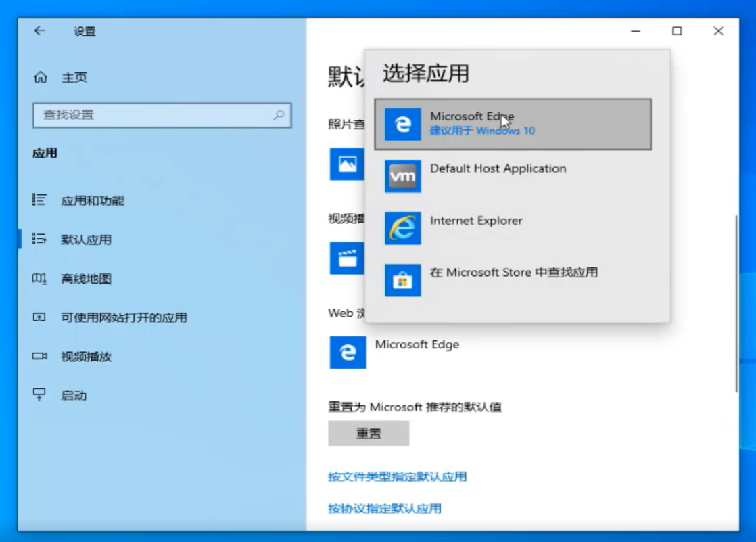756x542 pixels.
Task: Choose Default Host Application
Action: pos(498,168)
